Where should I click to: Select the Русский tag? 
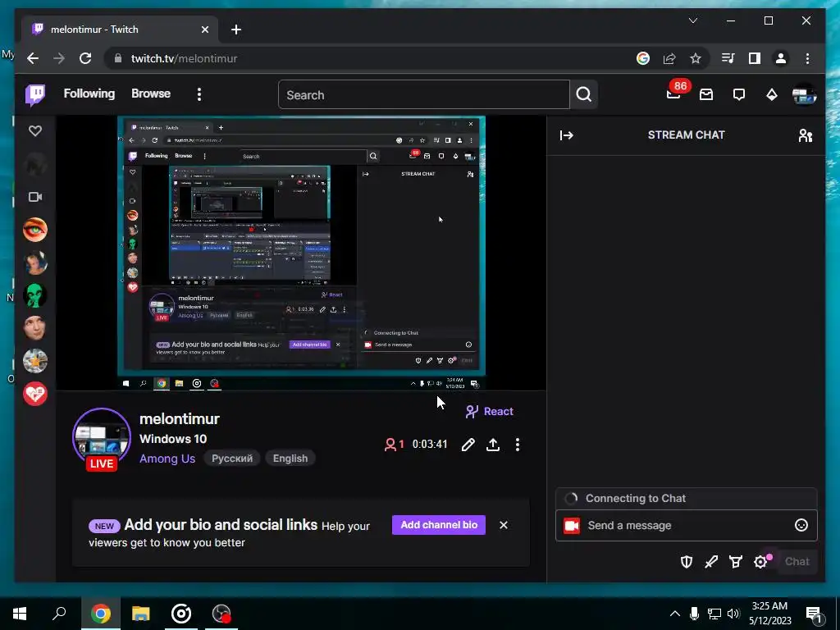[232, 459]
